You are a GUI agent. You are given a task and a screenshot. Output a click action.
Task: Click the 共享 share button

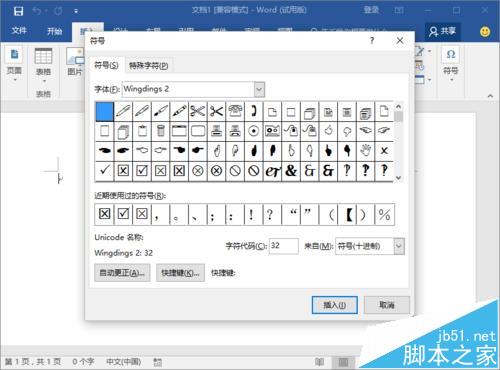[442, 31]
